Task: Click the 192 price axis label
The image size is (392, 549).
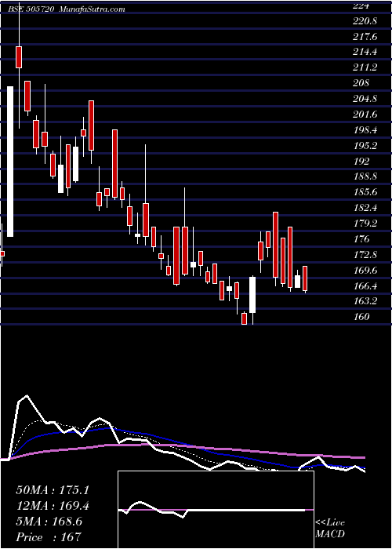Action: coord(361,161)
